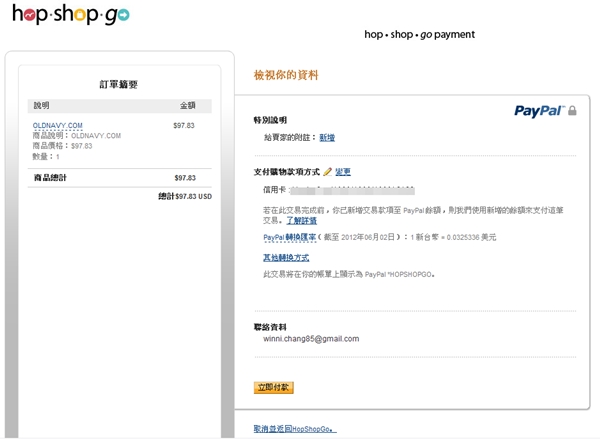Click the 商品價格:$97.83 line
This screenshot has height=439, width=600.
coord(62,146)
